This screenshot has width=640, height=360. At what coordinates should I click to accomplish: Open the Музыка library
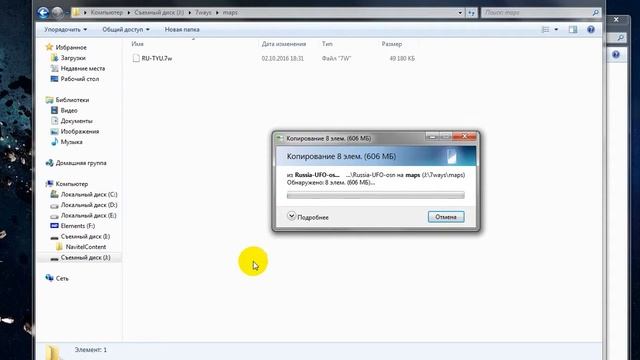71,142
